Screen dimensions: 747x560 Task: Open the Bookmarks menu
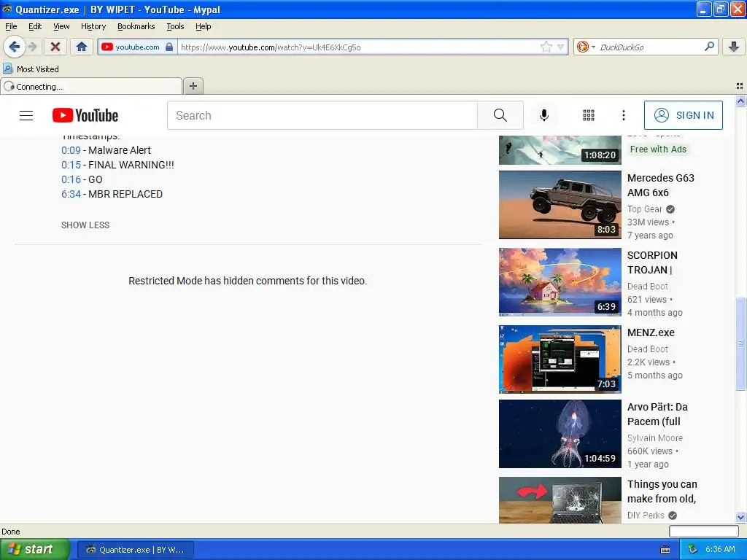tap(136, 26)
